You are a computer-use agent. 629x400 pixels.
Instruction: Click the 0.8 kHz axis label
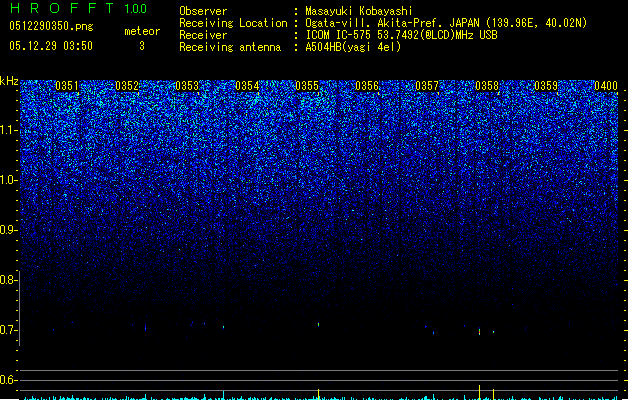pos(8,280)
